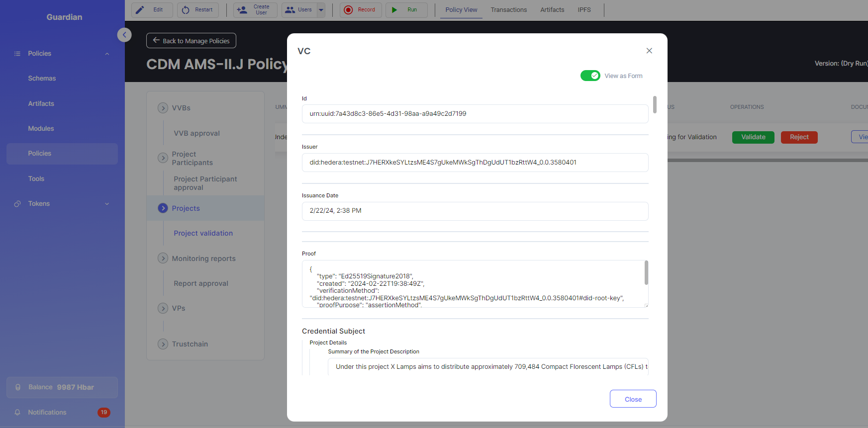Click the Issuer input field

475,163
